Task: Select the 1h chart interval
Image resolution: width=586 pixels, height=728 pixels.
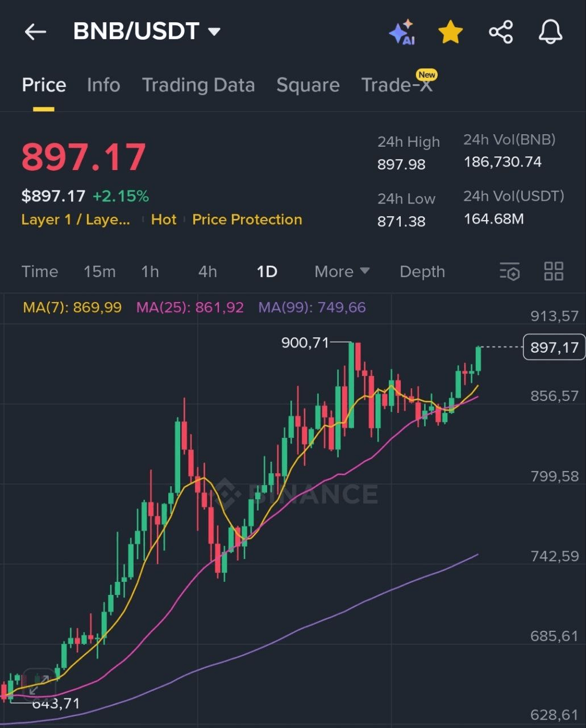Action: coord(150,272)
